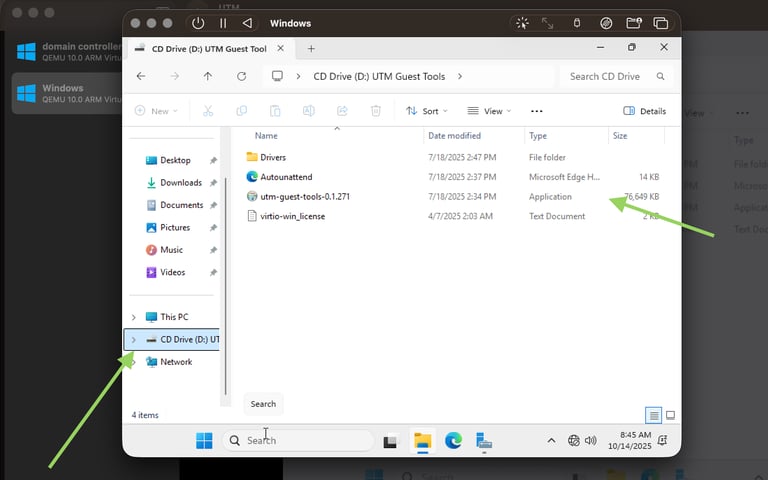Toggle the Details pane button
Screen dimensions: 768x480
coord(645,111)
